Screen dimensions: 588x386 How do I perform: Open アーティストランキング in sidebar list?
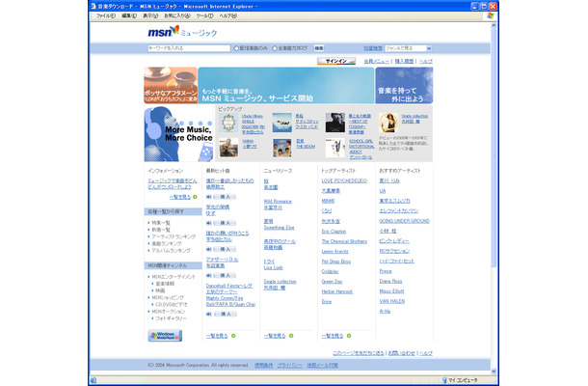[174, 236]
